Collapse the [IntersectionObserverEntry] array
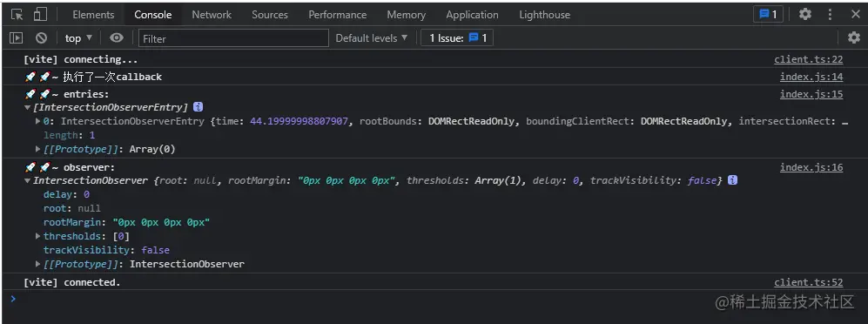The width and height of the screenshot is (868, 324). click(x=28, y=107)
